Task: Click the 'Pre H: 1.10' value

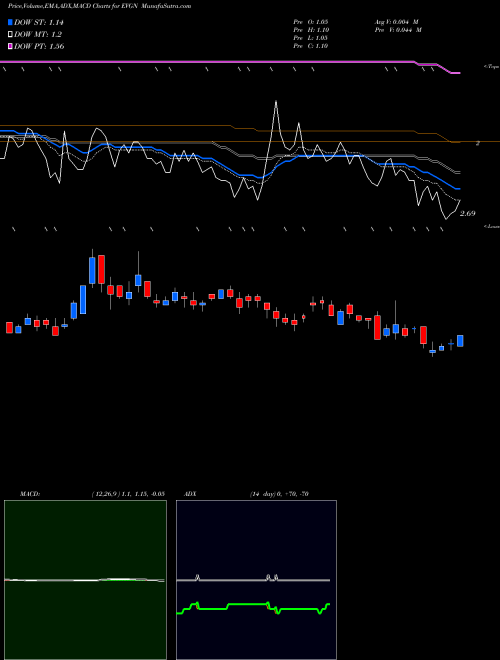Action: click(x=311, y=30)
